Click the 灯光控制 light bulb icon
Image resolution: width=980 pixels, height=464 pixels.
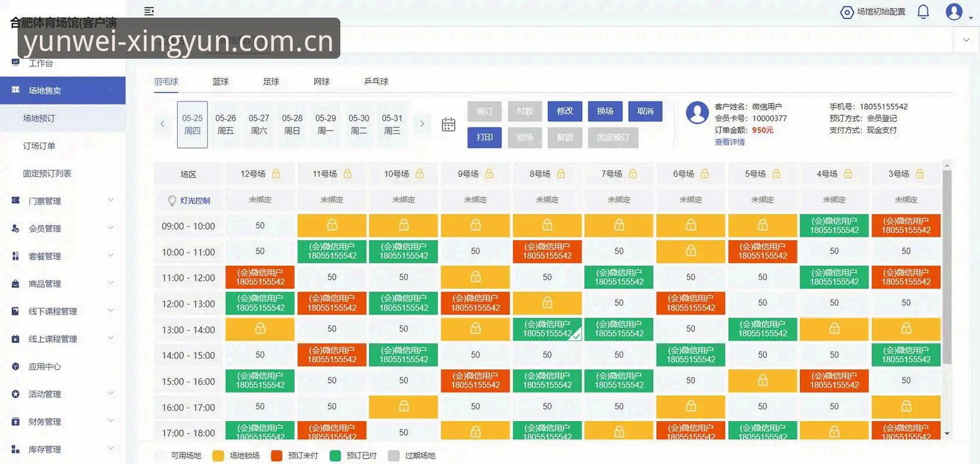pos(172,201)
